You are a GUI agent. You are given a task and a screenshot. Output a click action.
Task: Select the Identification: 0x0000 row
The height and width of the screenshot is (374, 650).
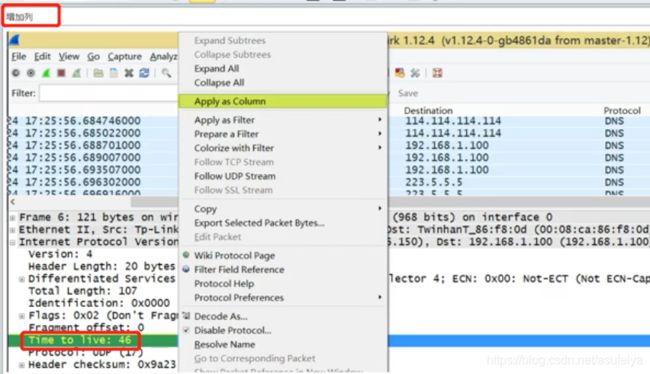[x=99, y=303]
